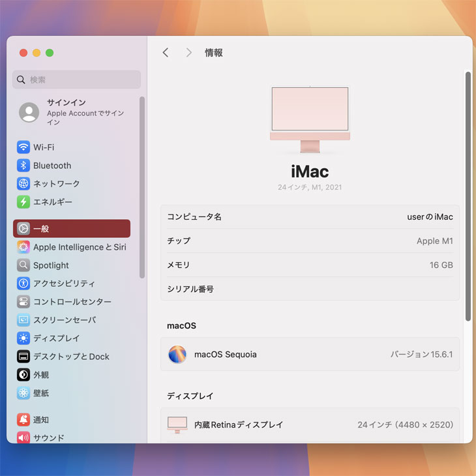Select the 通知 bell icon

[x=23, y=419]
